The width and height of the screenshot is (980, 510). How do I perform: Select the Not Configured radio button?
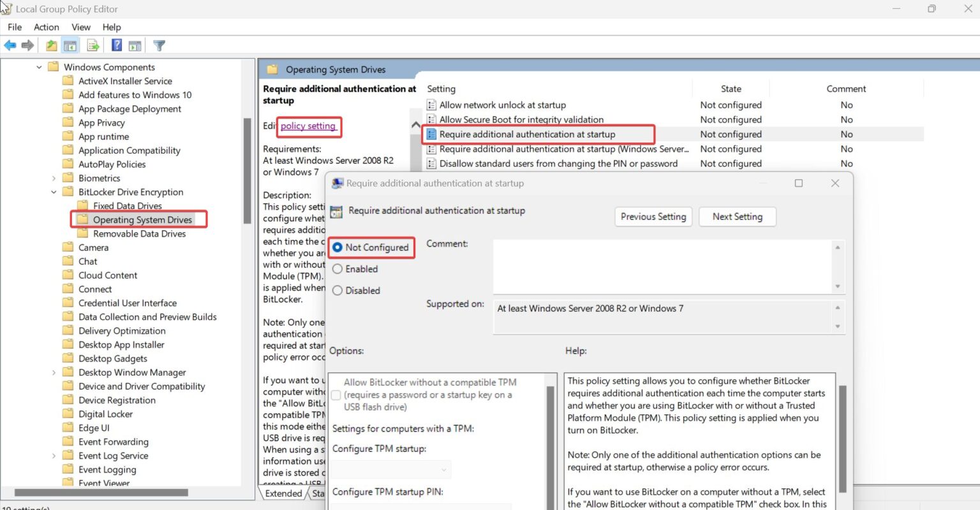pos(338,247)
